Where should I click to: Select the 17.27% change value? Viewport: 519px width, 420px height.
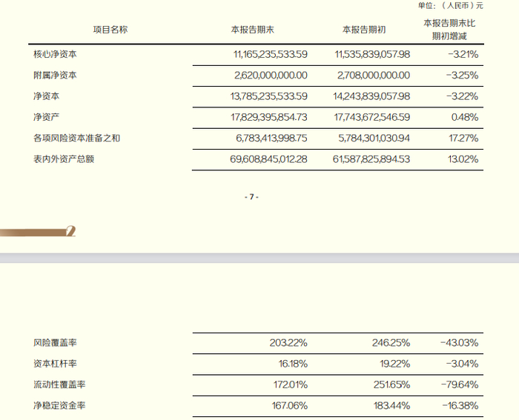coord(463,138)
